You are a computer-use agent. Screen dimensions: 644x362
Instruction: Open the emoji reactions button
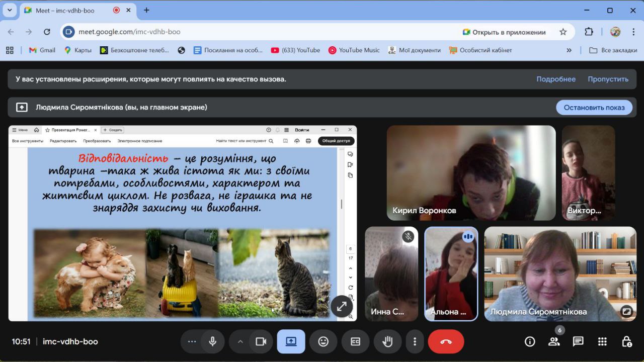[323, 341]
